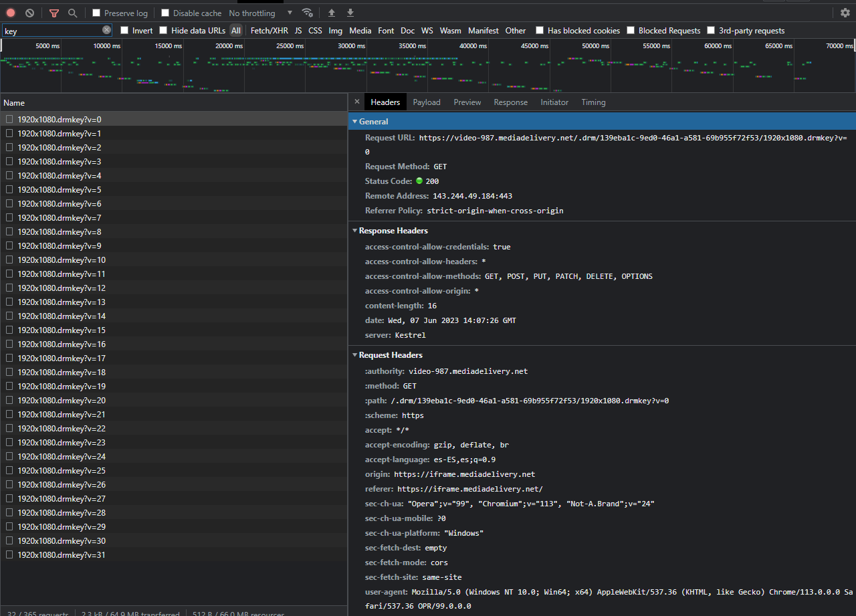Image resolution: width=856 pixels, height=616 pixels.
Task: Clear the network log
Action: (x=29, y=13)
